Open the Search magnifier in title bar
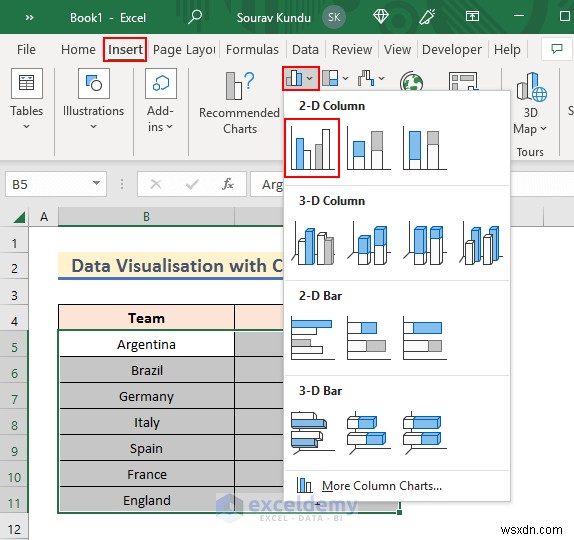Image resolution: width=574 pixels, height=540 pixels. coord(195,17)
